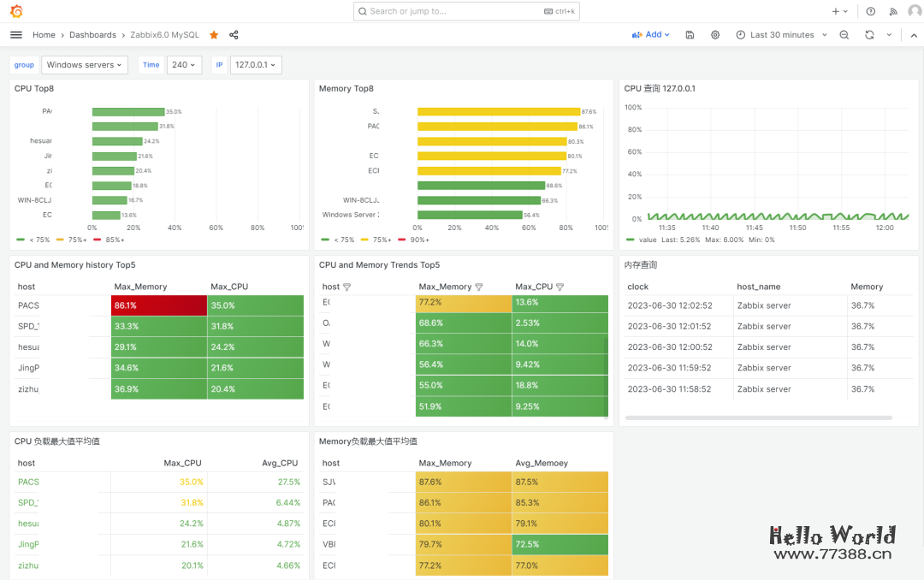Unfavorite the dashboard via the star
The width and height of the screenshot is (924, 580).
click(213, 35)
